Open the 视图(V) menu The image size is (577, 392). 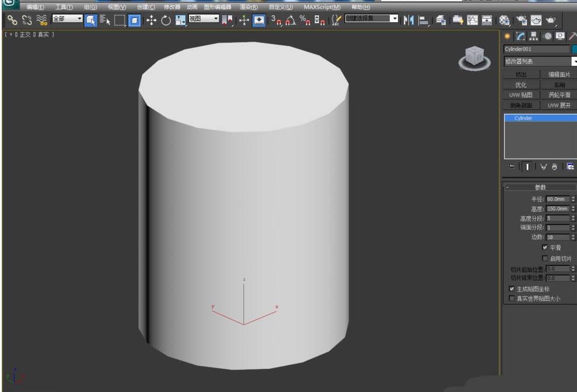tap(117, 7)
